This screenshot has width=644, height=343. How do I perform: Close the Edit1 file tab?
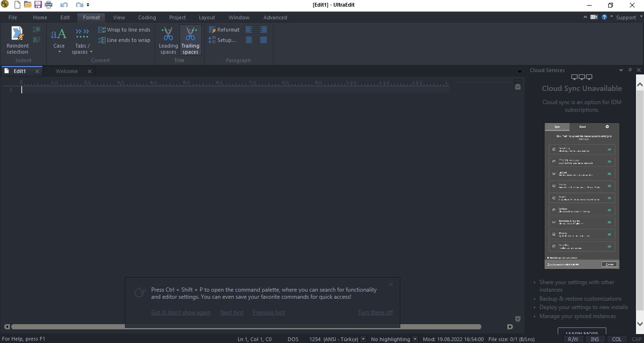tap(37, 71)
